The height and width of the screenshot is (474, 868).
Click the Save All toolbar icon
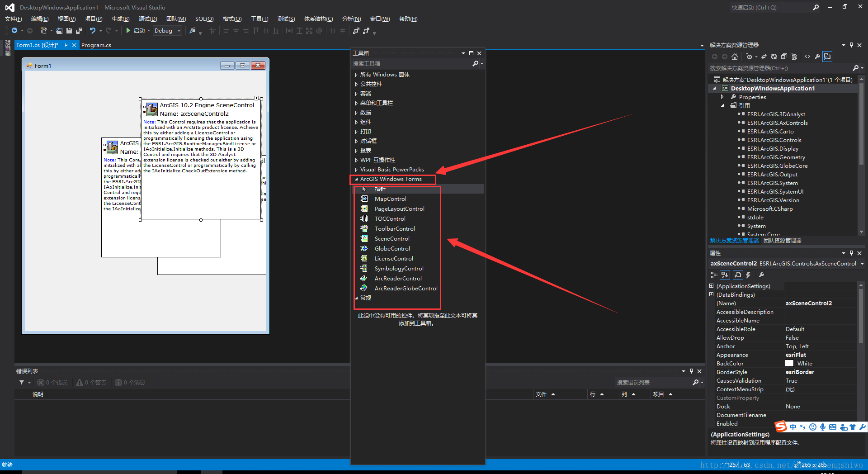[79, 31]
